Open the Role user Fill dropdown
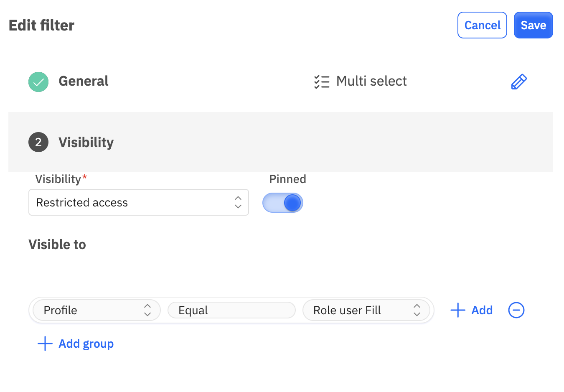 (366, 310)
